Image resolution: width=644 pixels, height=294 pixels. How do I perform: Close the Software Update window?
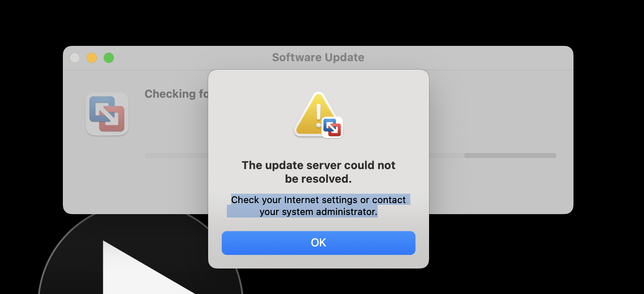click(x=75, y=58)
